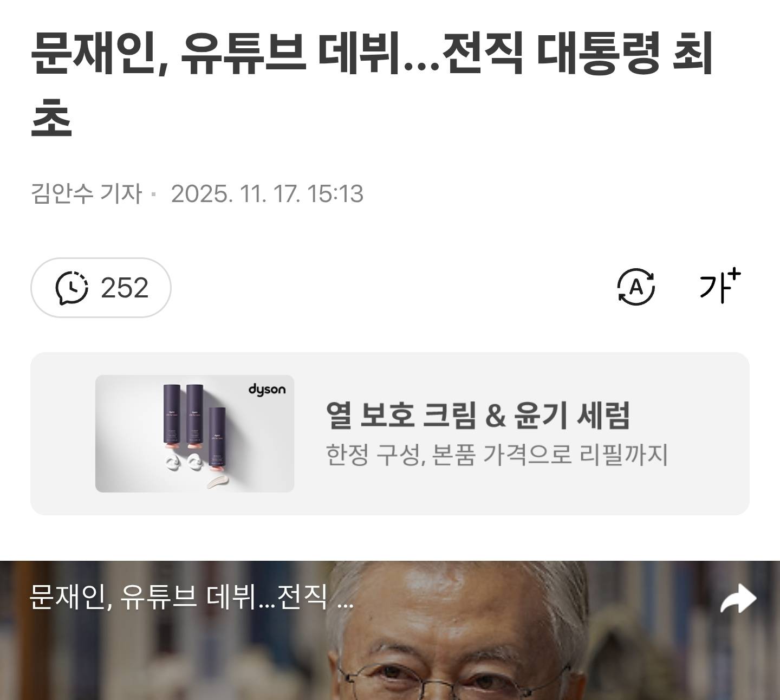Open reporter profile 김안수 기자
The image size is (780, 700).
point(86,193)
